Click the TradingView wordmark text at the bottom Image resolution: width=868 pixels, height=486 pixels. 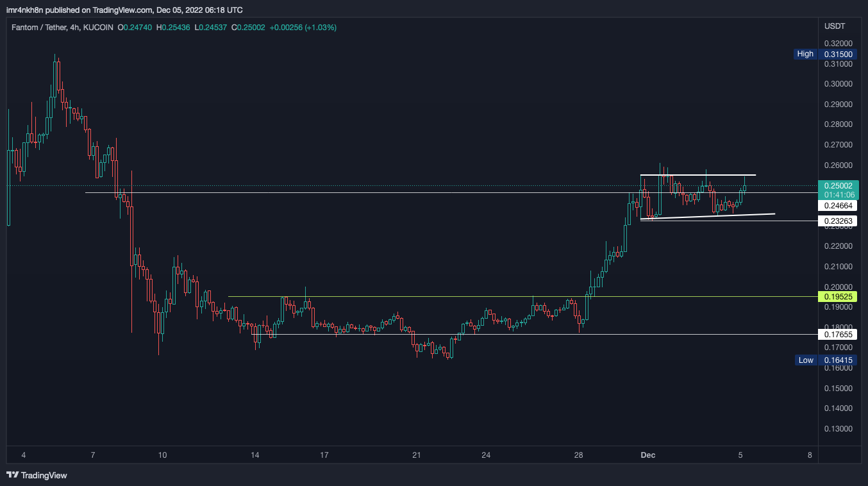click(44, 475)
